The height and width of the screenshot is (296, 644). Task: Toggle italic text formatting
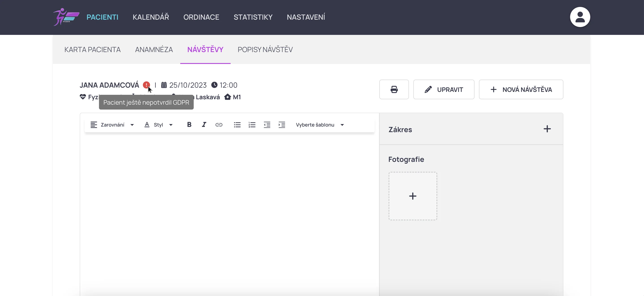[x=204, y=125]
